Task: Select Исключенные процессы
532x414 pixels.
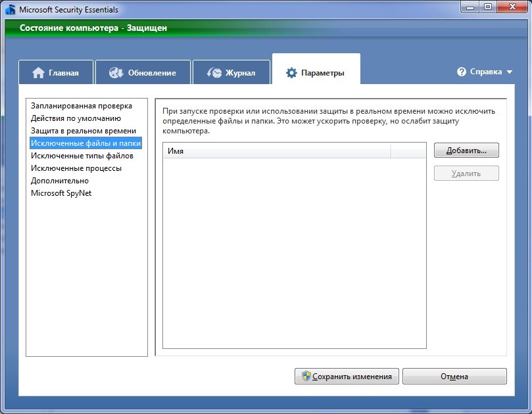Action: point(76,168)
